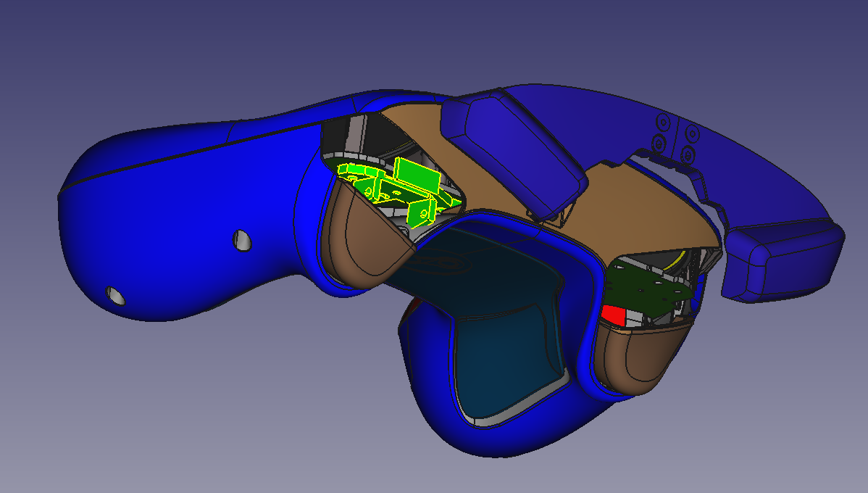
Task: Click the small hole near left shell end
Action: pyautogui.click(x=115, y=295)
